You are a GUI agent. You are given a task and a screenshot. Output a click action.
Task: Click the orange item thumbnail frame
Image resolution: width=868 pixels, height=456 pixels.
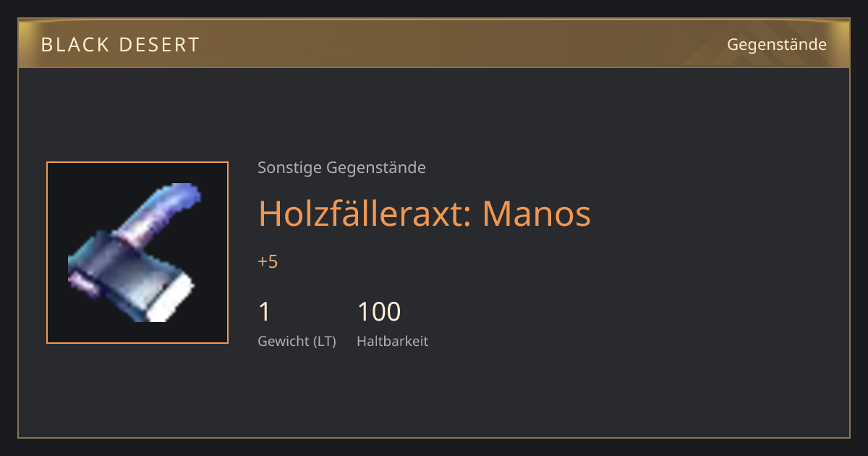pyautogui.click(x=137, y=253)
